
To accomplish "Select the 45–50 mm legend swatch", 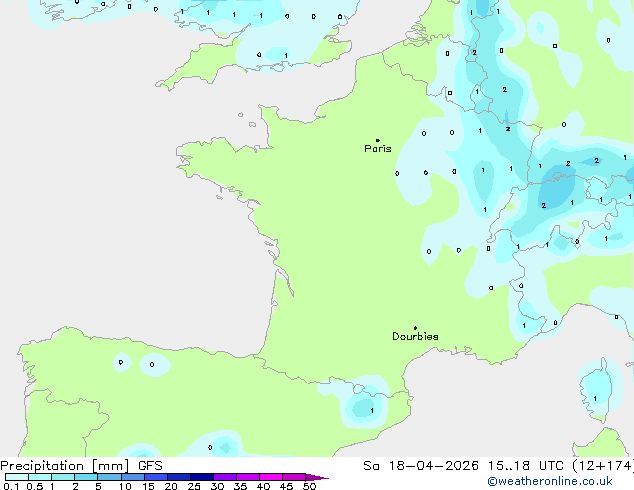I will point(294,477).
